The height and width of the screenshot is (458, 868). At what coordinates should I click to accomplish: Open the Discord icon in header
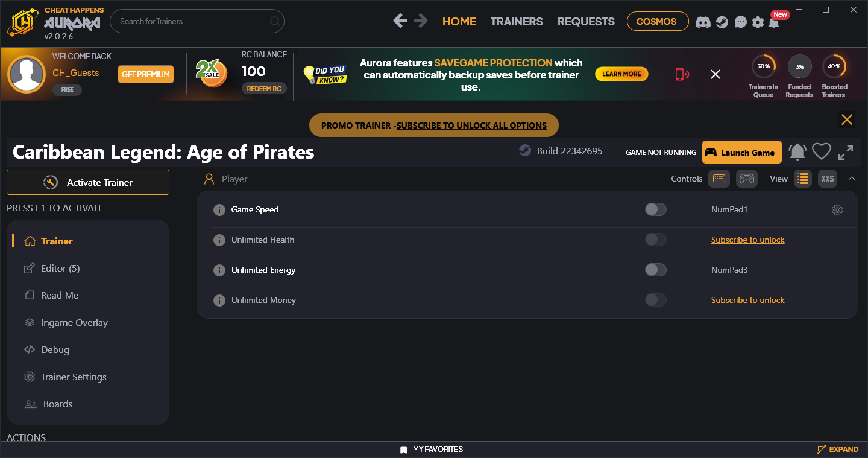[x=703, y=22]
